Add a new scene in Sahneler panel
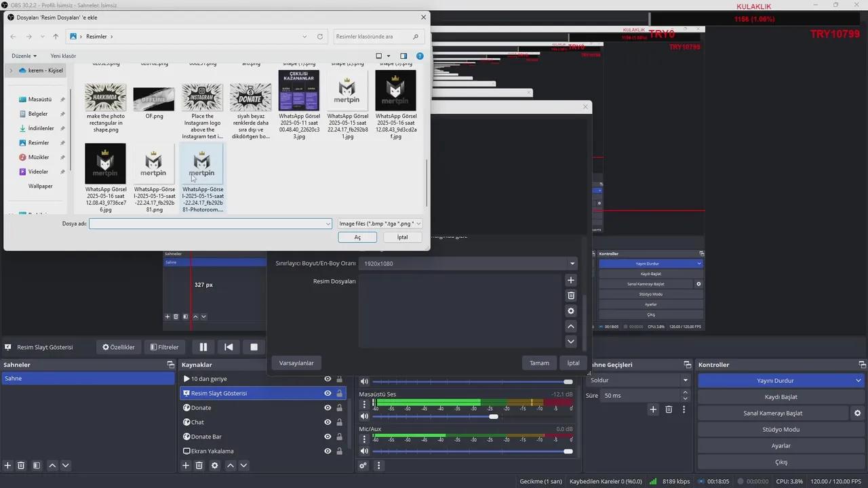Viewport: 868px width, 488px height. [7, 466]
